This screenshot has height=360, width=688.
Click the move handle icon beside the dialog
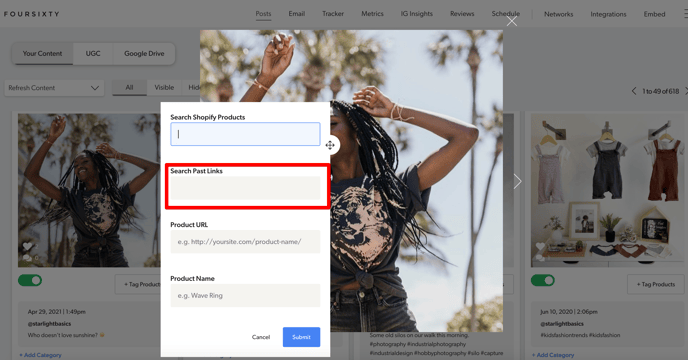pos(330,145)
